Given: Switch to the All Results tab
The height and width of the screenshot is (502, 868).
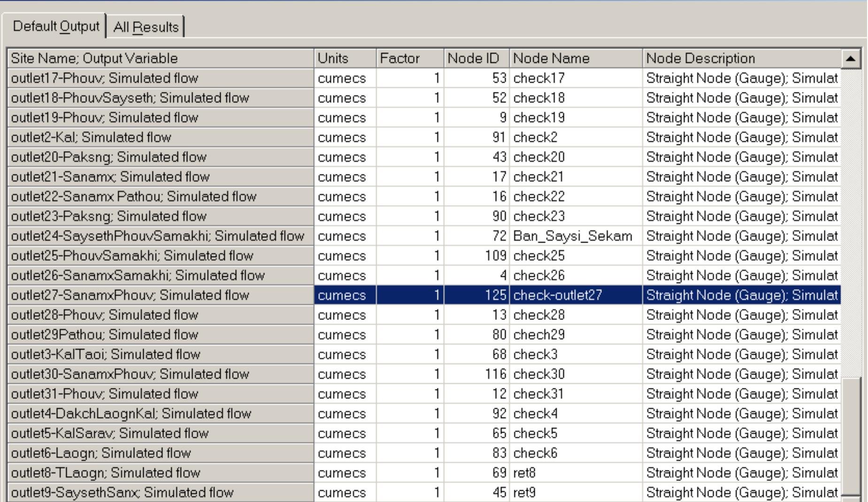Looking at the screenshot, I should click(x=147, y=27).
